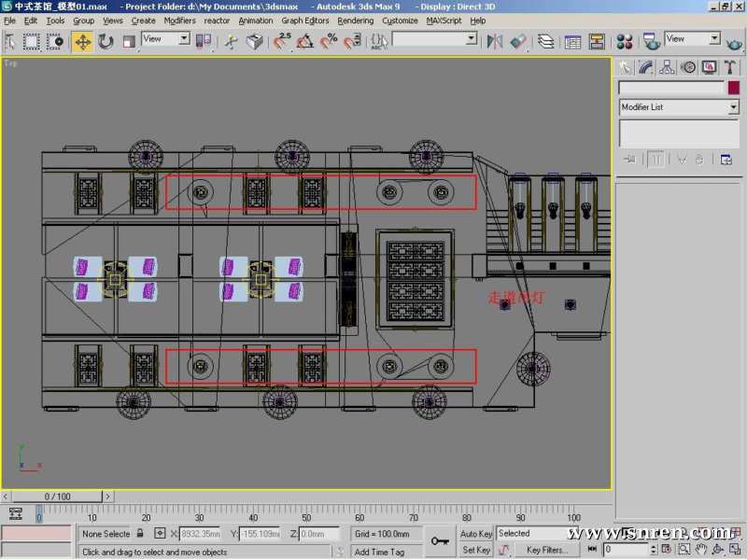
Task: Toggle Angle Snap
Action: click(305, 42)
